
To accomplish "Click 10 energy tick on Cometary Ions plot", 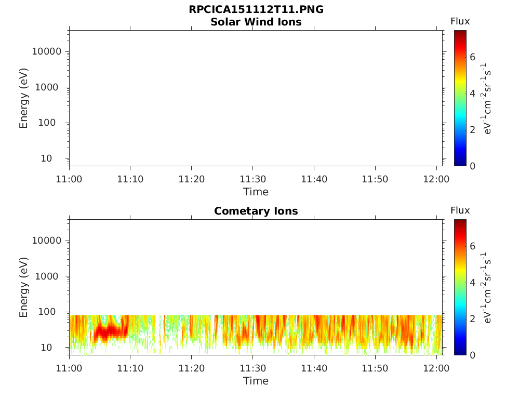I will coord(46,348).
